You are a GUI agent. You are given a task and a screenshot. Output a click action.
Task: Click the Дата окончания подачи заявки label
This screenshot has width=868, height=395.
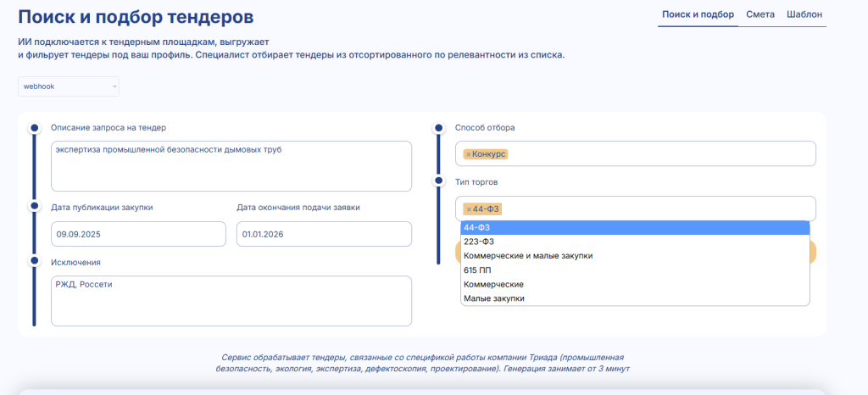pos(299,208)
